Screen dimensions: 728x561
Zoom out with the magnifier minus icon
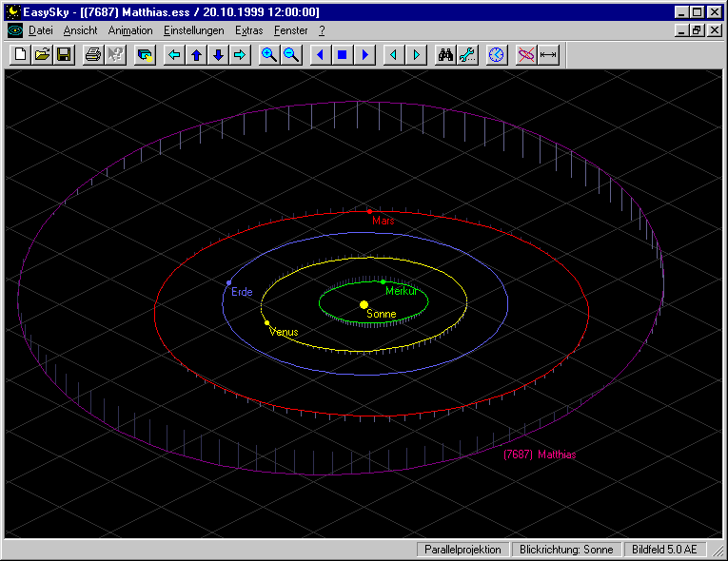click(291, 55)
